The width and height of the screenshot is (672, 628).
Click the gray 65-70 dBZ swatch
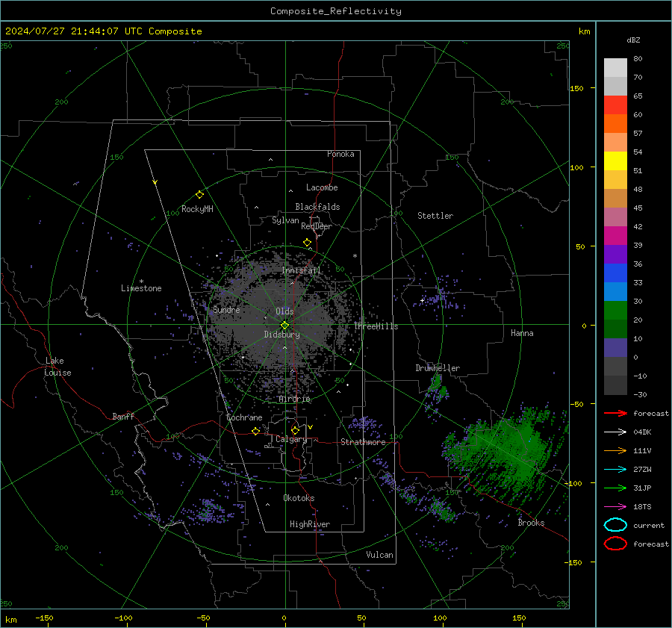[x=615, y=86]
